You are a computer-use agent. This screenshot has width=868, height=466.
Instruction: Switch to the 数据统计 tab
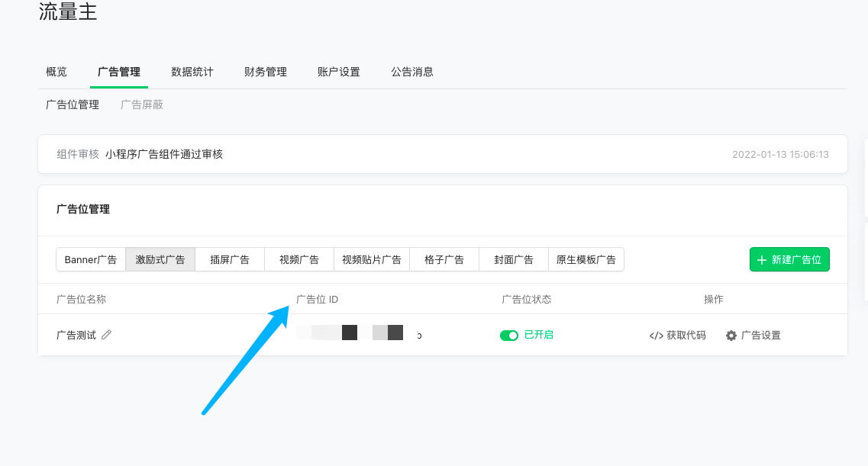[192, 72]
